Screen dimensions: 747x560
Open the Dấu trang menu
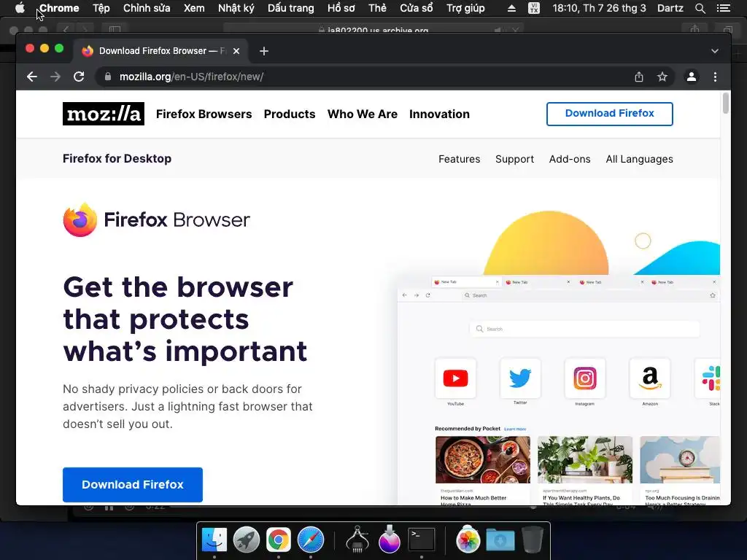(x=290, y=8)
